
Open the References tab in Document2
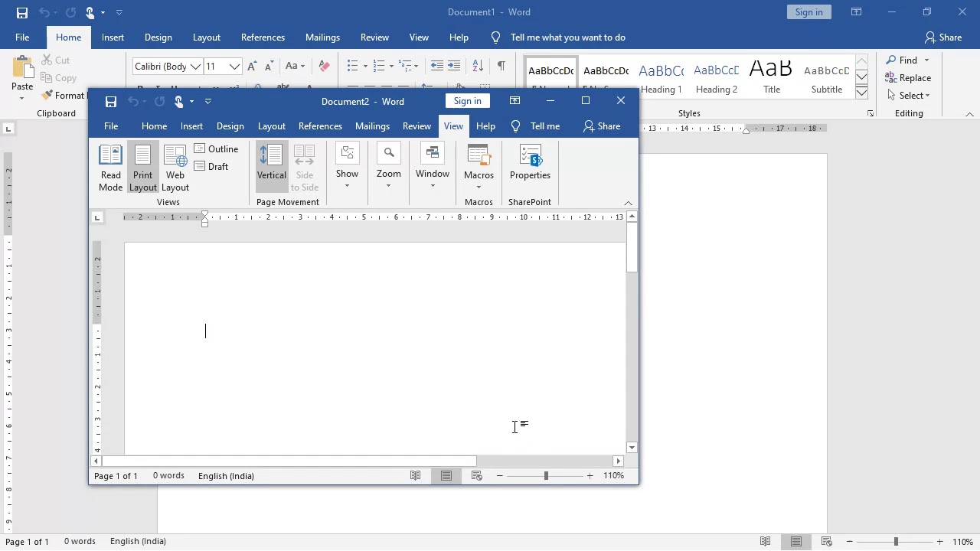point(320,126)
